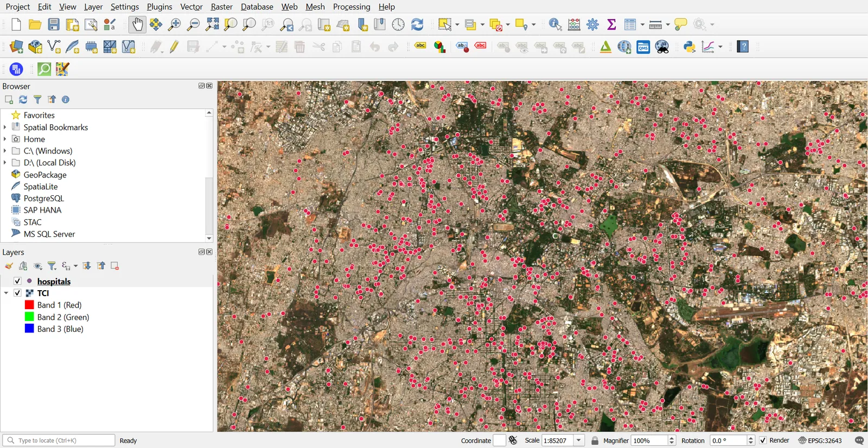This screenshot has height=448, width=868.
Task: Select the PostgreSQL browser entry
Action: click(43, 199)
